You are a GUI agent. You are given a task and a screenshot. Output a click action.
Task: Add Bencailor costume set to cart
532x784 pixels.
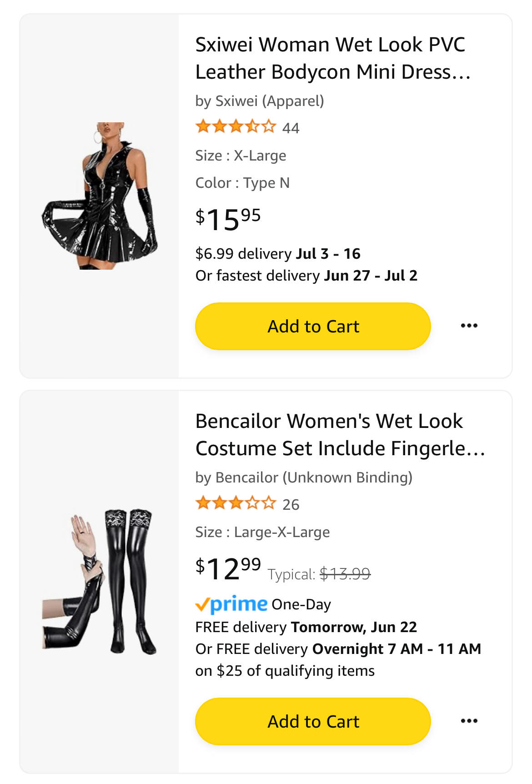tap(313, 721)
